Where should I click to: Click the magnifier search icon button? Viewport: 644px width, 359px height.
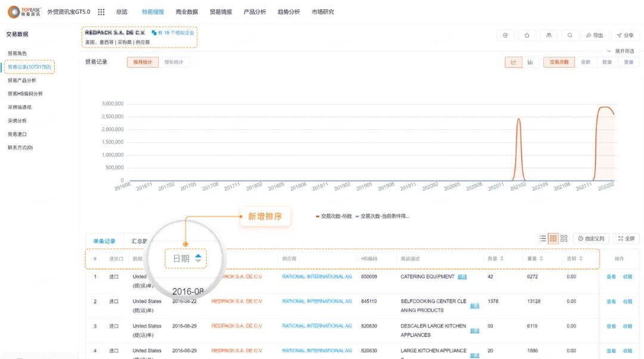click(x=569, y=35)
